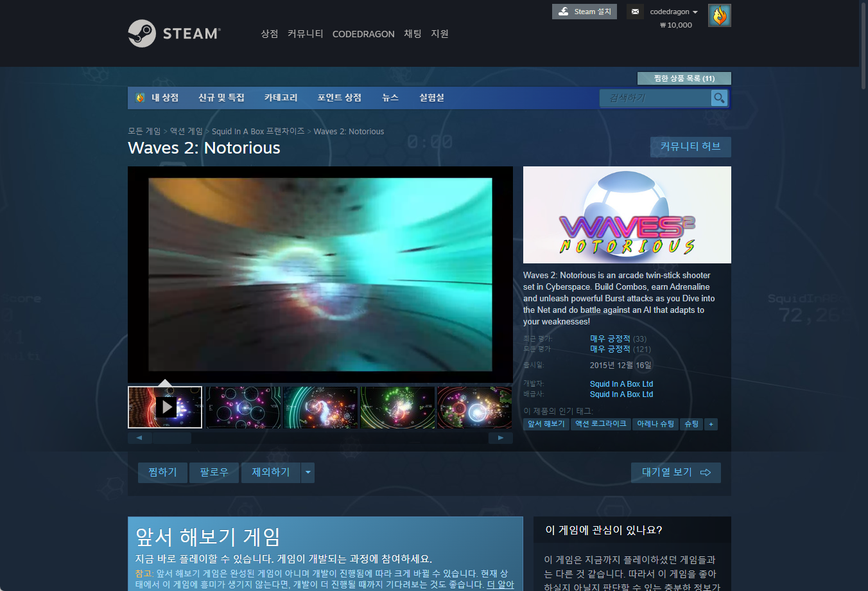
Task: Click the 찜하기 button
Action: pyautogui.click(x=162, y=473)
